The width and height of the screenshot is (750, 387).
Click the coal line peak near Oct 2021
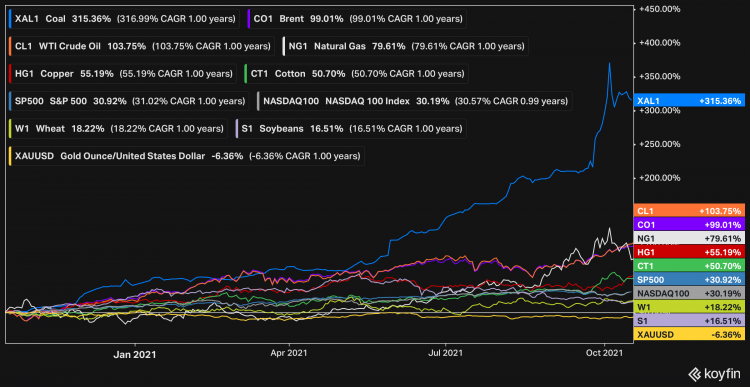[x=609, y=64]
